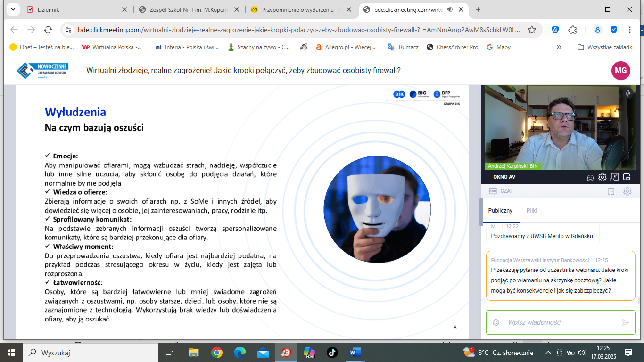Undock the chat panel using the pop-out icon

point(611,191)
